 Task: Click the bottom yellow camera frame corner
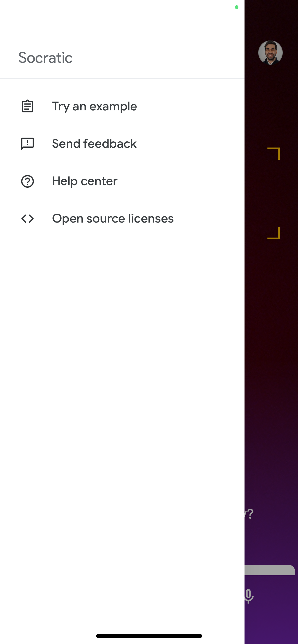tap(274, 233)
